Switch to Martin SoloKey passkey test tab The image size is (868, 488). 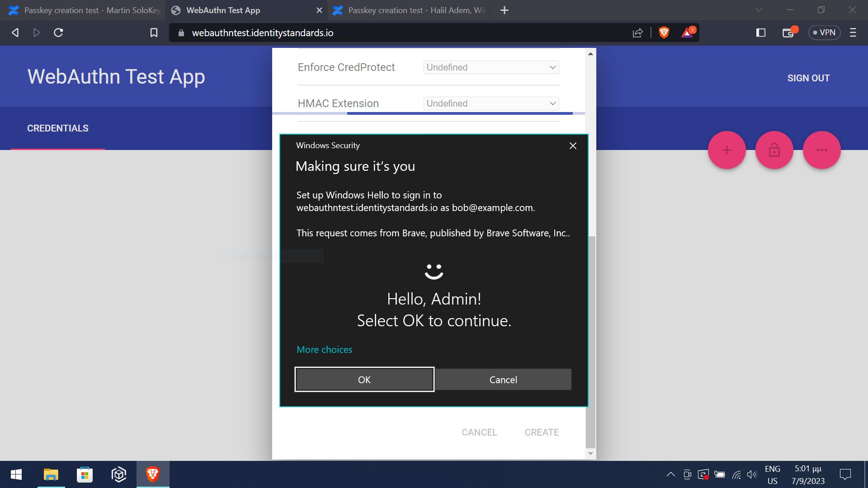click(x=84, y=10)
